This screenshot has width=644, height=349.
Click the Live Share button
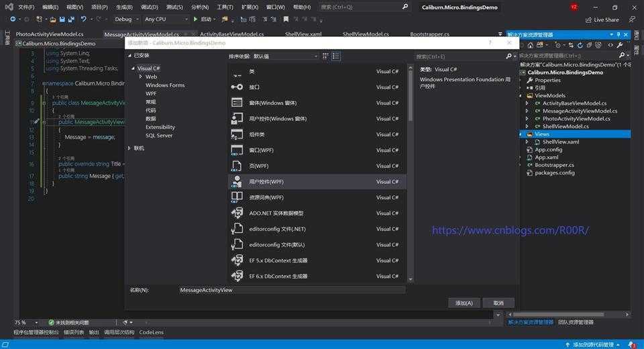tap(602, 19)
